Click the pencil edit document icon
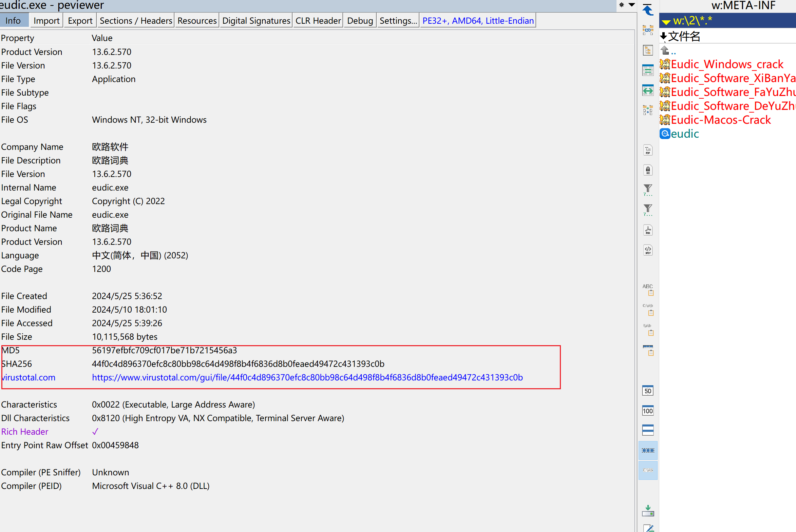The image size is (796, 532). tap(648, 528)
